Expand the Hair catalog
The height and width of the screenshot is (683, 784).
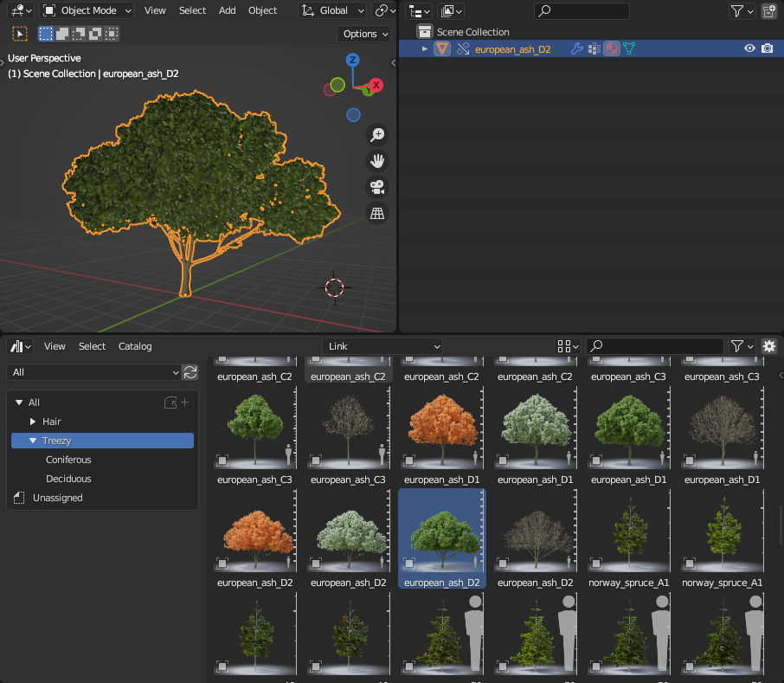(33, 422)
